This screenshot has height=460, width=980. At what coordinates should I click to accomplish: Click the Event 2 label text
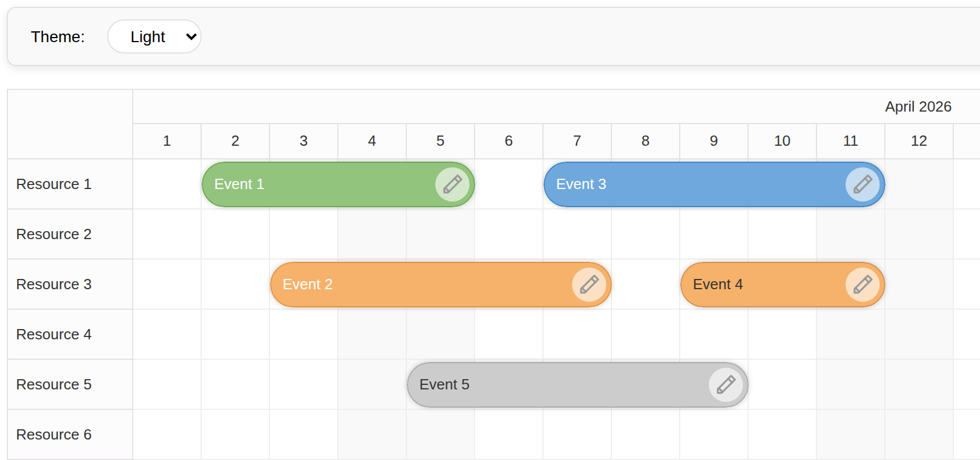pos(308,285)
